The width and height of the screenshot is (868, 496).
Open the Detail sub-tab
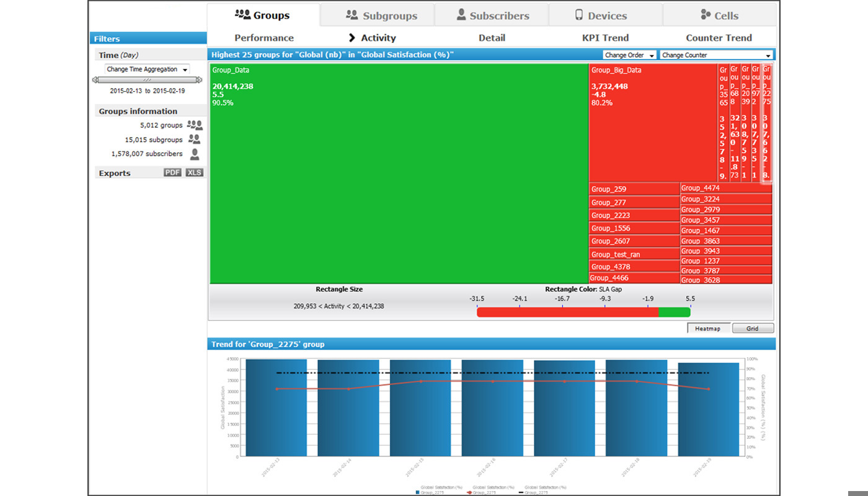[x=492, y=38]
